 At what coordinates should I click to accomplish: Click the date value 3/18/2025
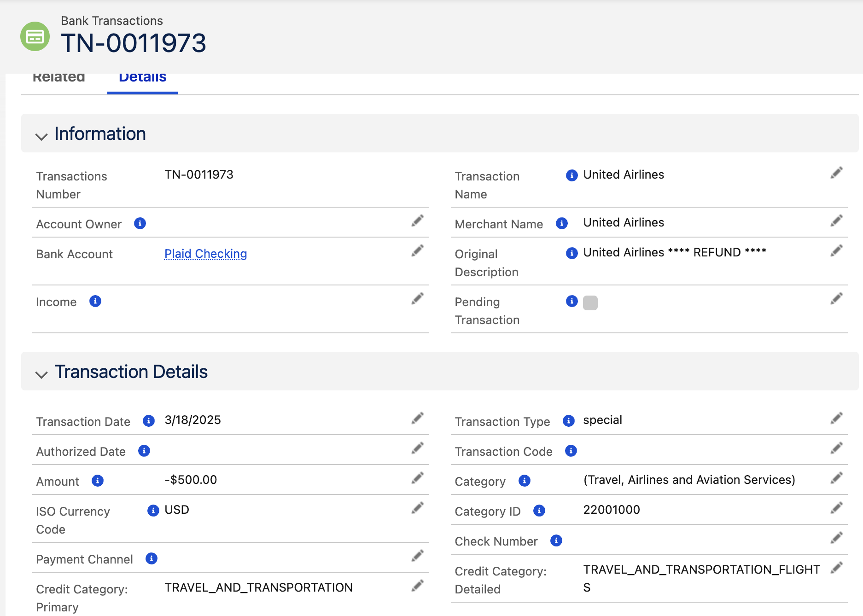click(x=193, y=420)
